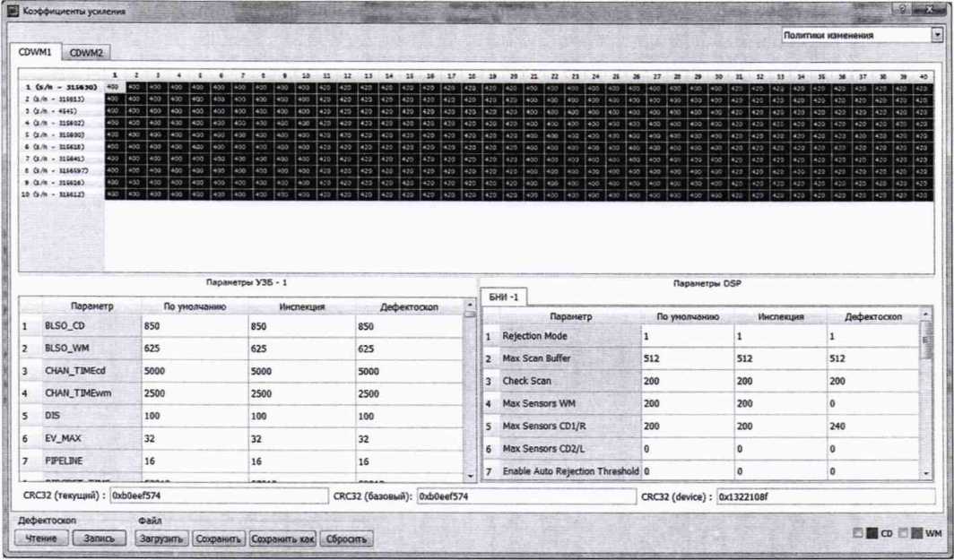
Task: Click column header 40 in gain grid
Action: click(x=924, y=77)
